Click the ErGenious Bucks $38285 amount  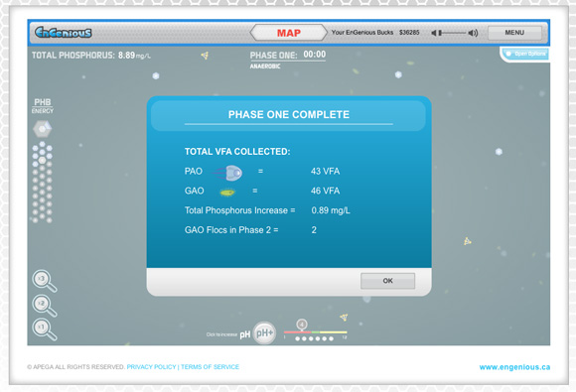409,33
